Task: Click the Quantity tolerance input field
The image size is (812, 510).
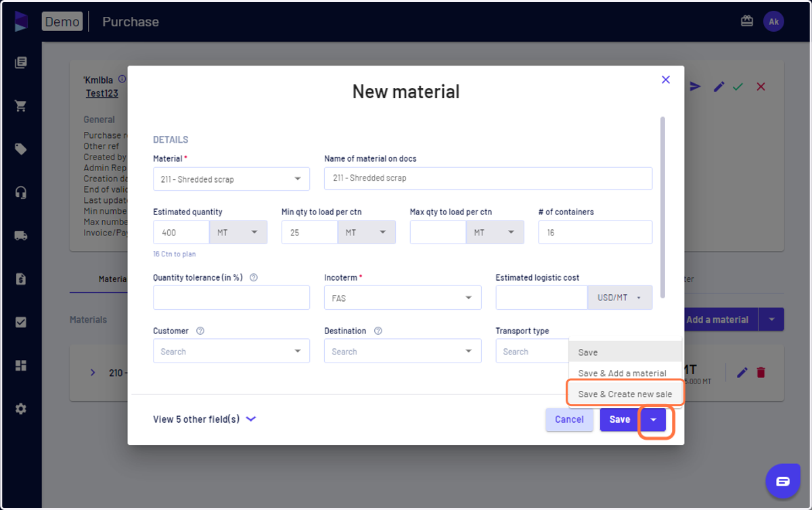Action: click(x=231, y=298)
